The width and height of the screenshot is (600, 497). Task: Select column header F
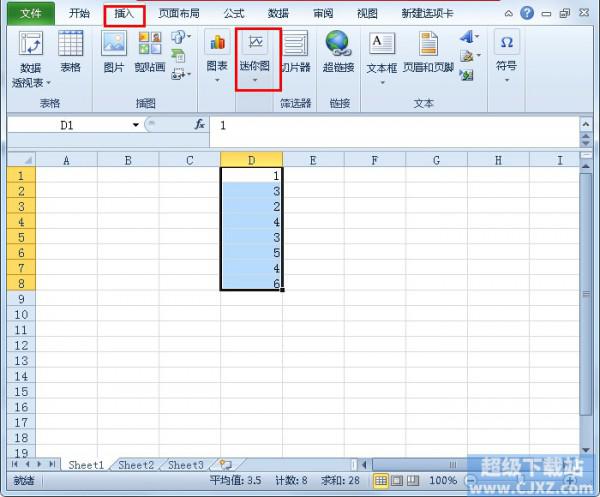[374, 160]
